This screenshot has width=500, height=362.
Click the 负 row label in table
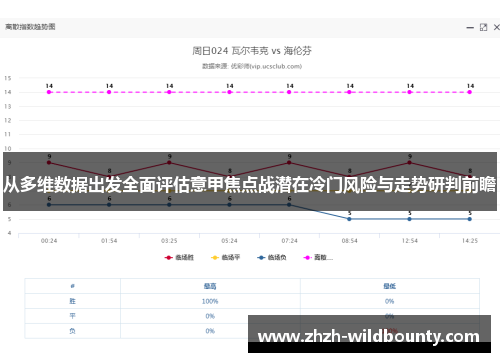72,331
